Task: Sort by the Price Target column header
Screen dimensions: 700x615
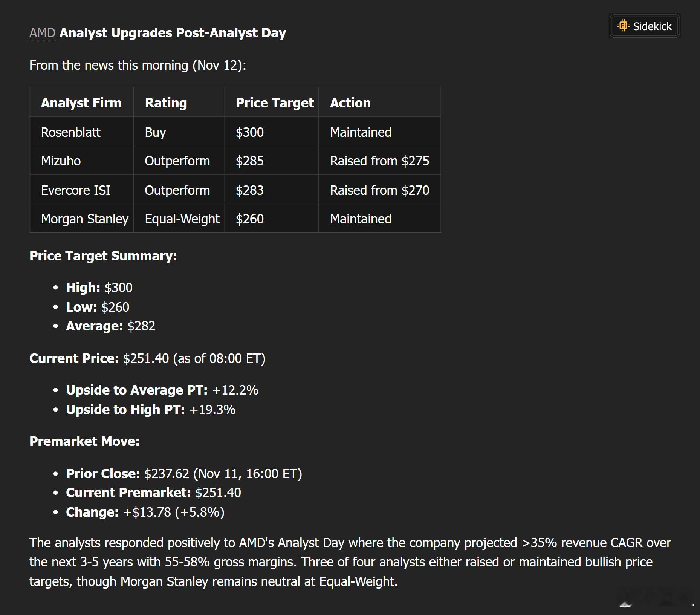Action: (x=275, y=102)
